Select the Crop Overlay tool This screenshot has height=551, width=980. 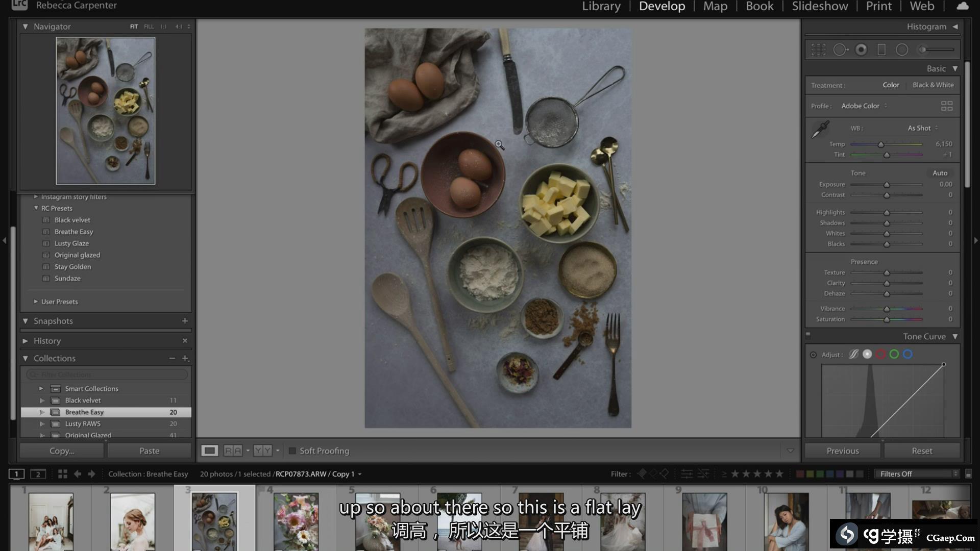coord(818,49)
